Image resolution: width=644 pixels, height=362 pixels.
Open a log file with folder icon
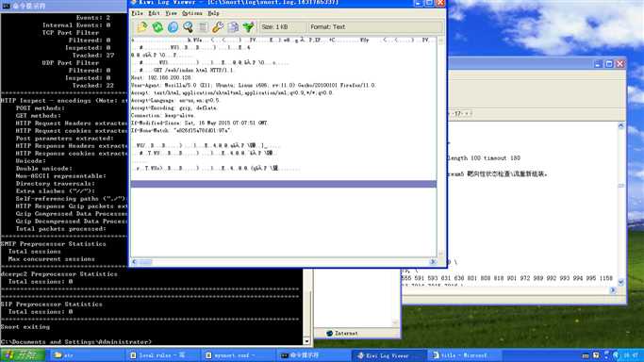click(x=142, y=27)
